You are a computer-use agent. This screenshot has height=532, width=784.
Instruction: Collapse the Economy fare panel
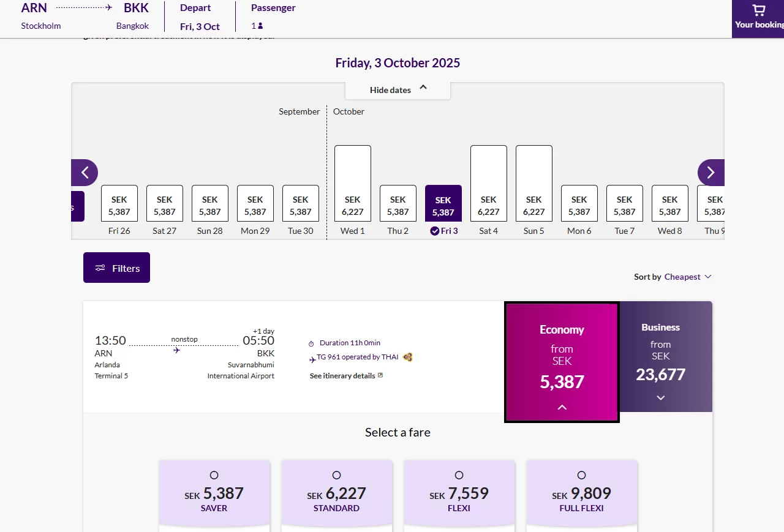tap(562, 407)
